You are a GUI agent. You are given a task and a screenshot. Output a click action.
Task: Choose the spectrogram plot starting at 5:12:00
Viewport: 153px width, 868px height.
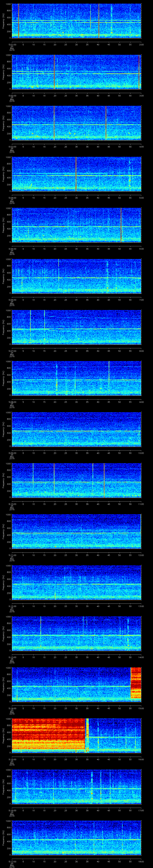[x=76, y=583]
